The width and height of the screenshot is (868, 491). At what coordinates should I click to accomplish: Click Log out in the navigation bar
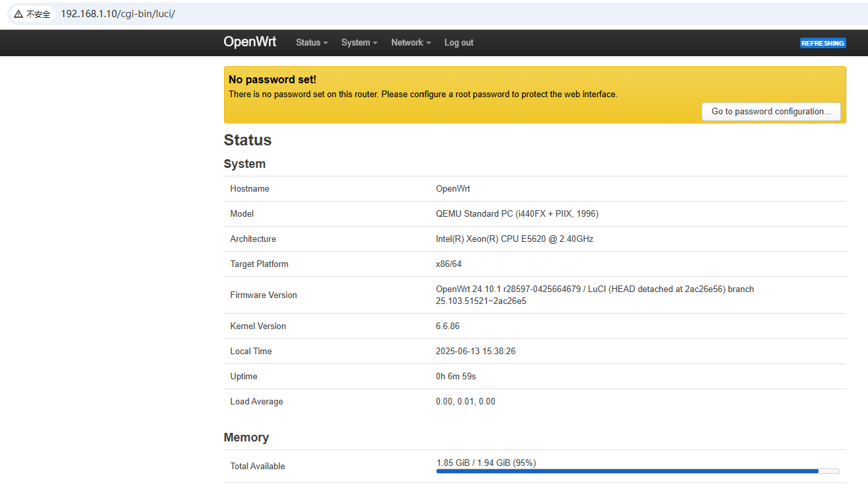point(458,43)
